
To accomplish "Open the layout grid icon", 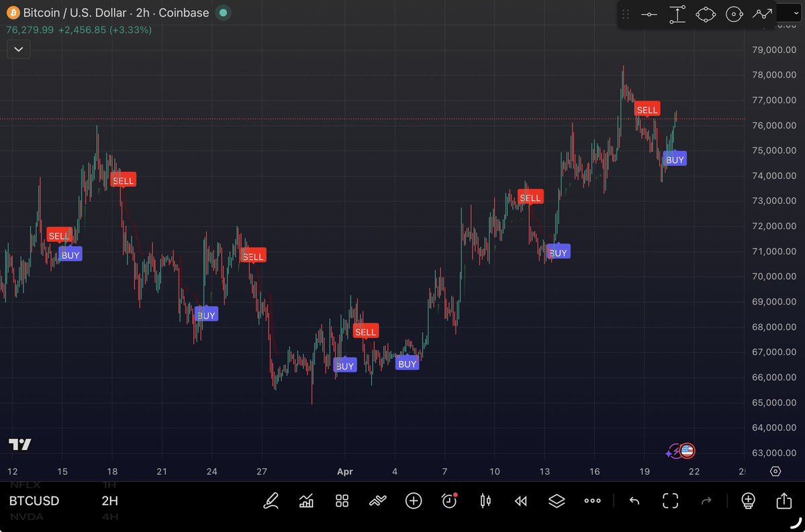I will (x=342, y=500).
